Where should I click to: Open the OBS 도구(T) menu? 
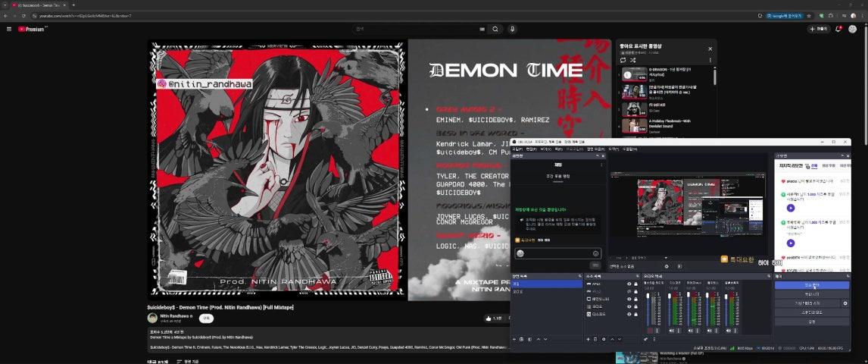(x=614, y=149)
